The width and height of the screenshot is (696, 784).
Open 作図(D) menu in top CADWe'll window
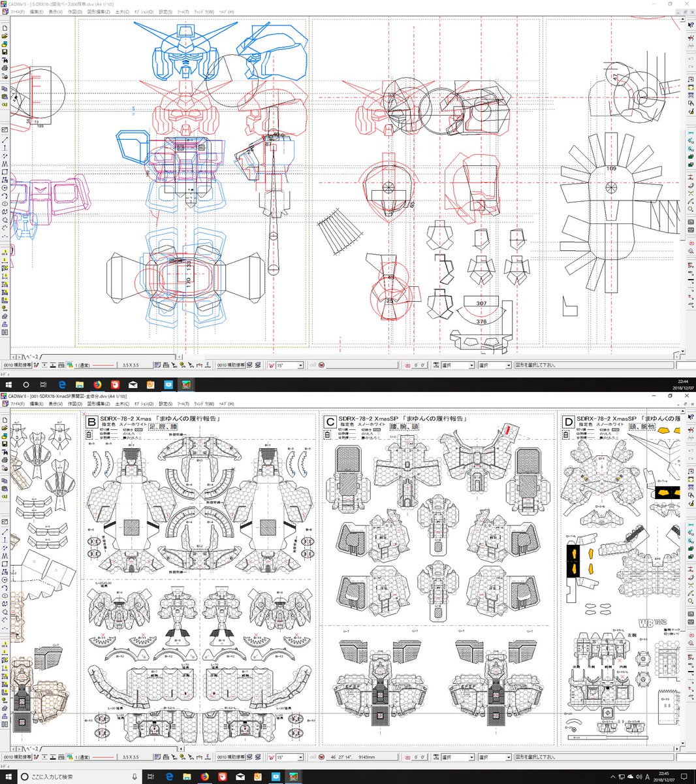(75, 12)
